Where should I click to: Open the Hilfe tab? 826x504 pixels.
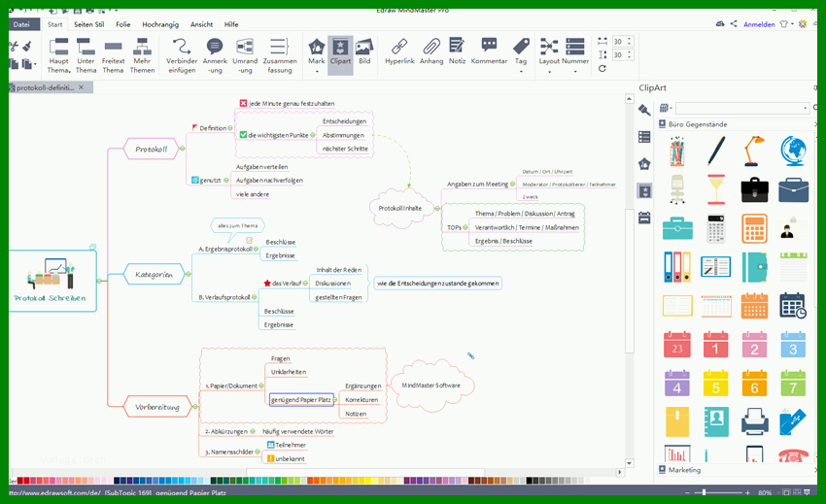click(231, 24)
